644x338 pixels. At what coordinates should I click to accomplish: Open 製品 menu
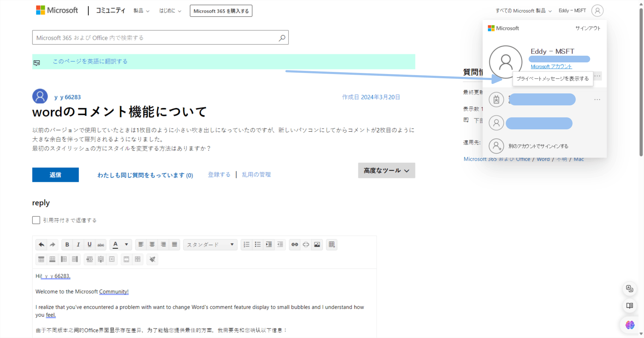pos(141,11)
